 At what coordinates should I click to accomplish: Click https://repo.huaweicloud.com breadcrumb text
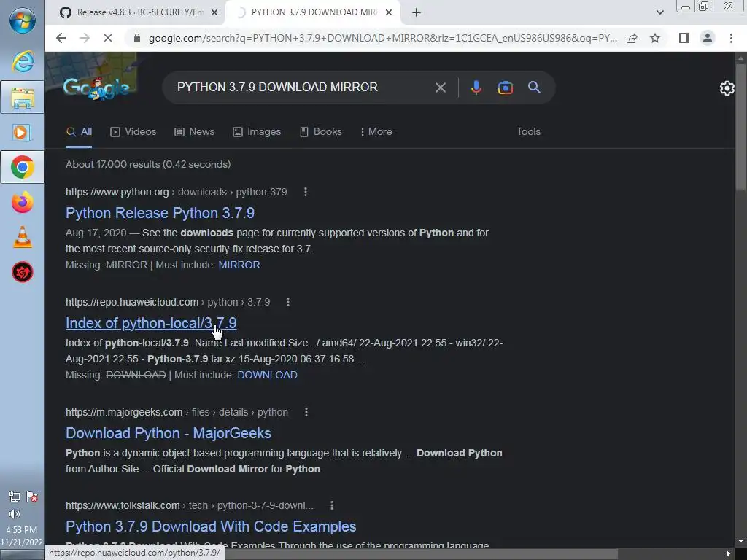132,302
